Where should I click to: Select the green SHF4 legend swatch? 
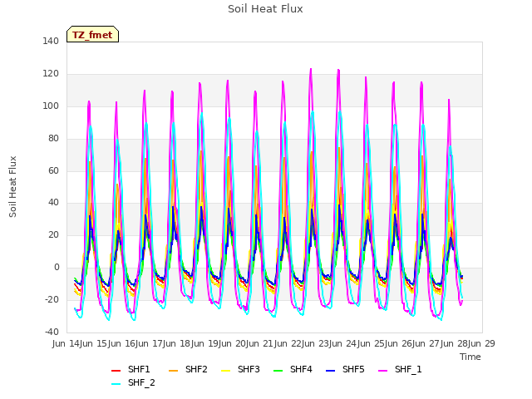278,370
